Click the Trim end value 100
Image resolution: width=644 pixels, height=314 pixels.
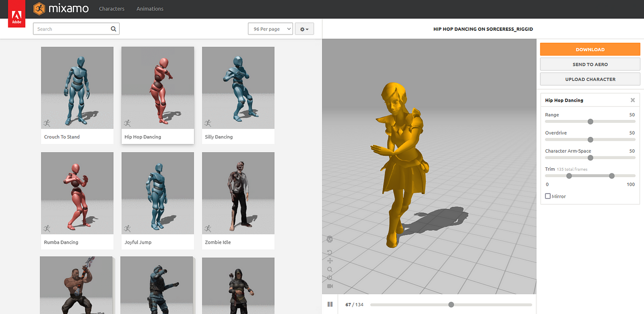631,184
